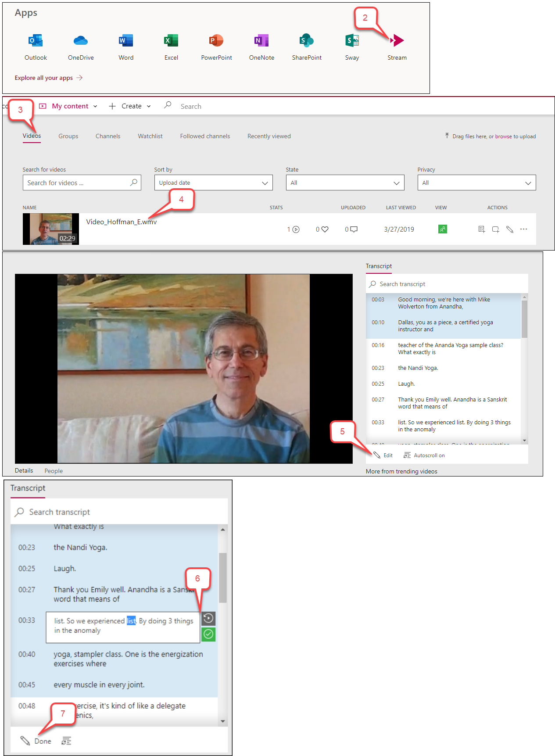Screen dimensions: 555x756
Task: Click the Transcript tab heading in player view
Action: [x=379, y=266]
